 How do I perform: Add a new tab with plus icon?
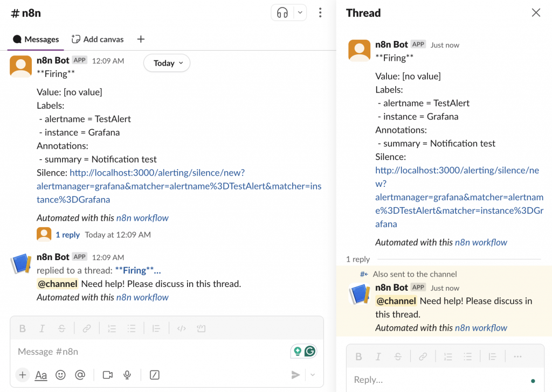pos(141,39)
